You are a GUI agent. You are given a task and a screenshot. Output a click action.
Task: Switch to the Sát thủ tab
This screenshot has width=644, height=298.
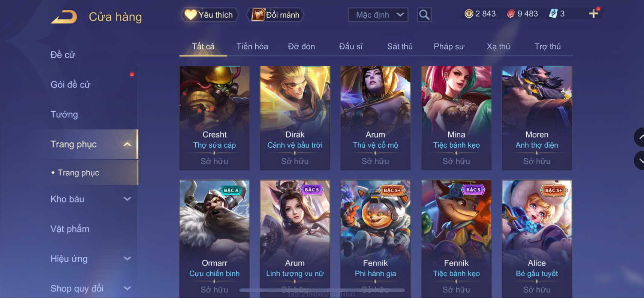tap(400, 46)
